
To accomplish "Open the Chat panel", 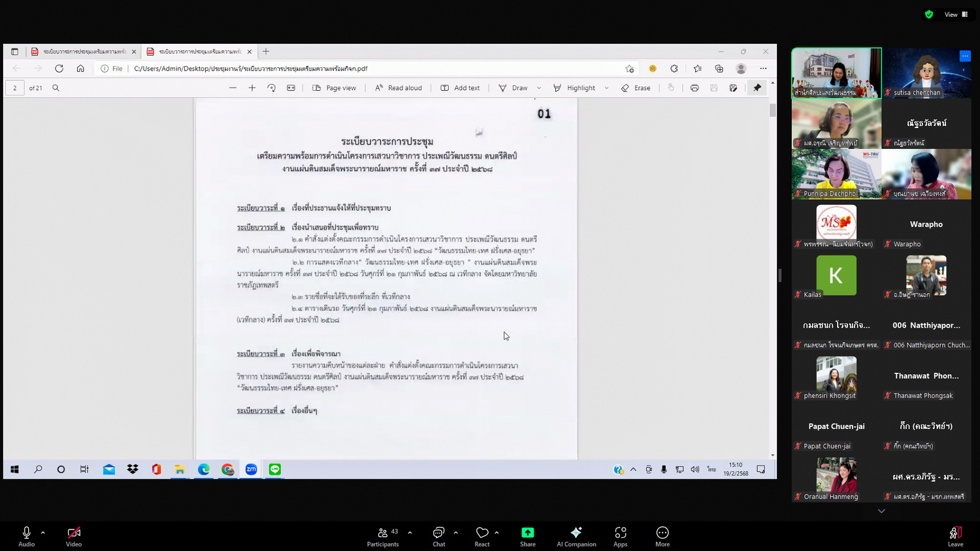I will [438, 533].
